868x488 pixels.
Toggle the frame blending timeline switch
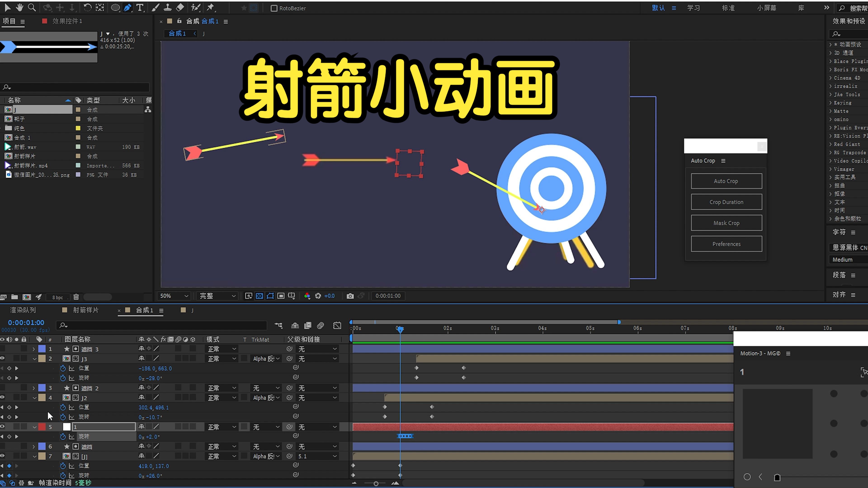pyautogui.click(x=308, y=325)
